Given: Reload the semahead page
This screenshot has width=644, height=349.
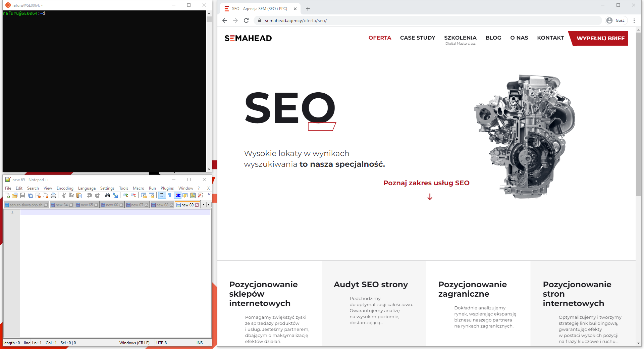Looking at the screenshot, I should [246, 20].
